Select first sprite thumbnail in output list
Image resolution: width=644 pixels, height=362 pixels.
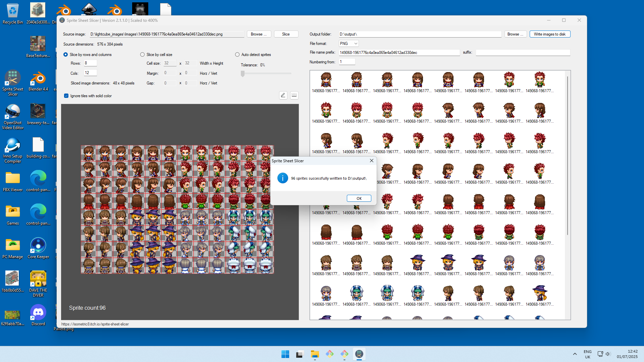coord(326,82)
